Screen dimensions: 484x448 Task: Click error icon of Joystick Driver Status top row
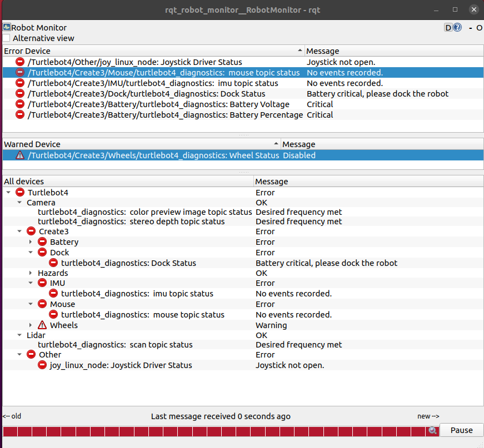[20, 62]
